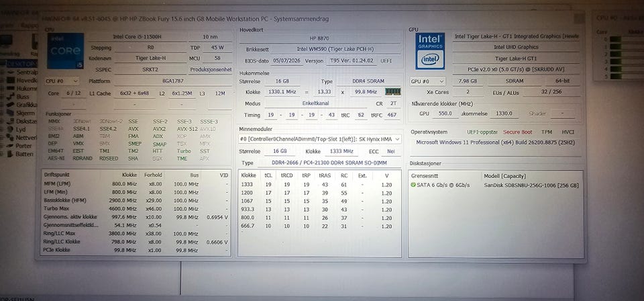Click the Diskstasjoner tree icon in main window
This screenshot has height=301, width=644.
[x=10, y=122]
